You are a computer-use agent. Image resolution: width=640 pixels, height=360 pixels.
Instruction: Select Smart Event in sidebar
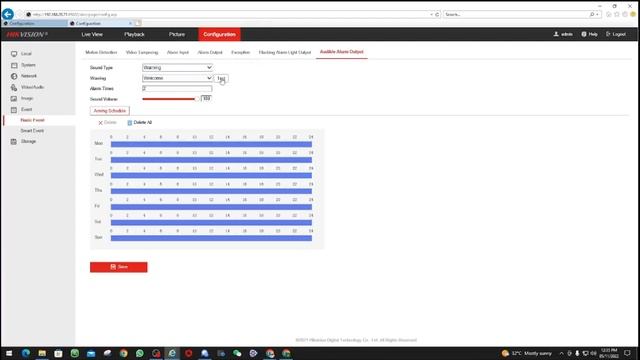(32, 131)
